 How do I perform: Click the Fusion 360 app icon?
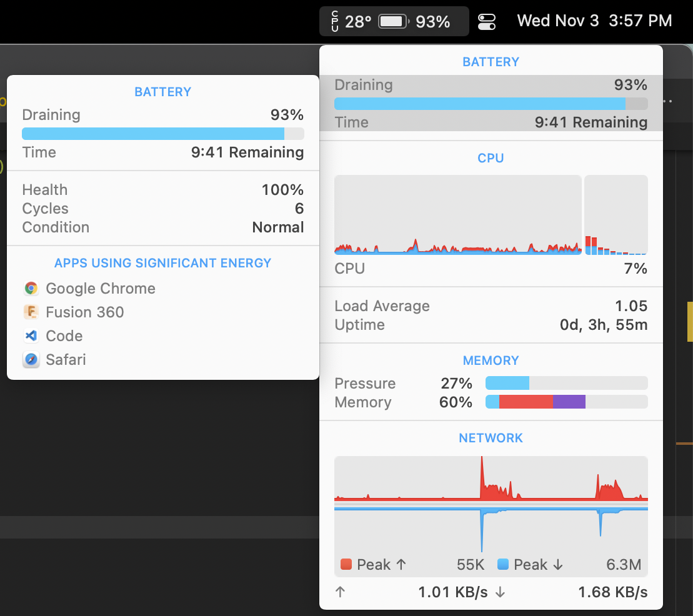point(31,312)
